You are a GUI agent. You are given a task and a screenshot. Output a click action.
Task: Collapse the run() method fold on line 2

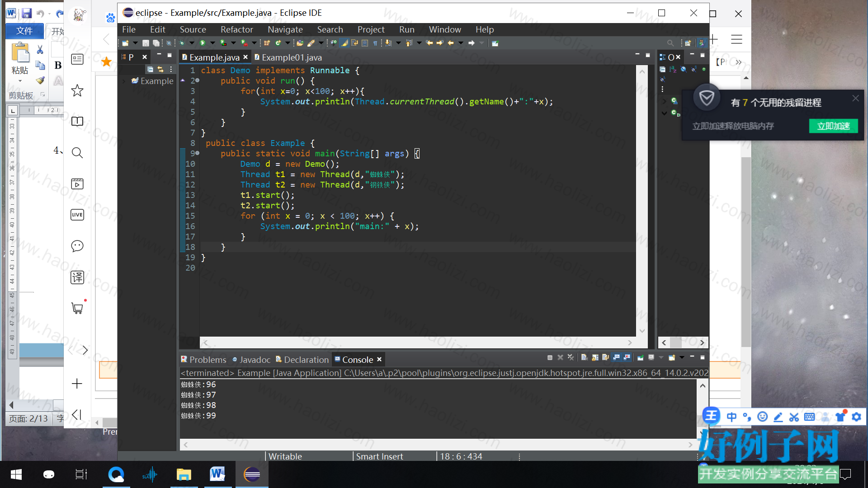(198, 80)
